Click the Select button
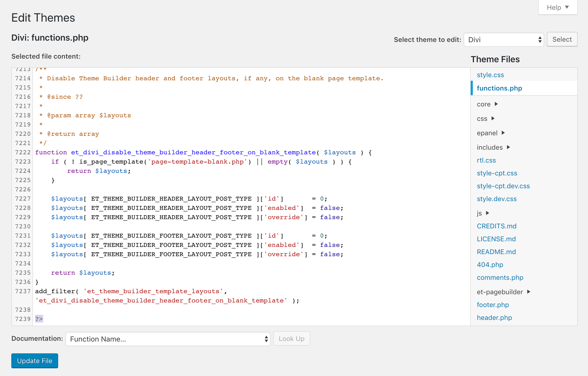 click(562, 39)
